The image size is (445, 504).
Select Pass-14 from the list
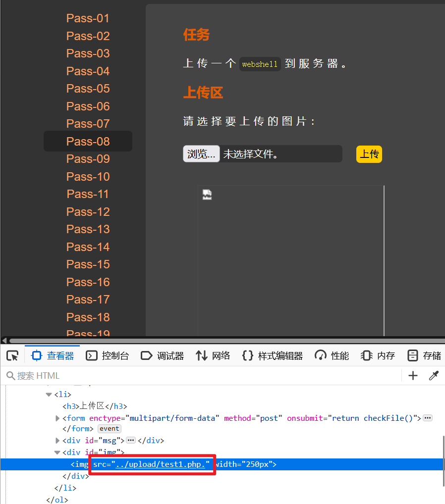[x=88, y=247]
